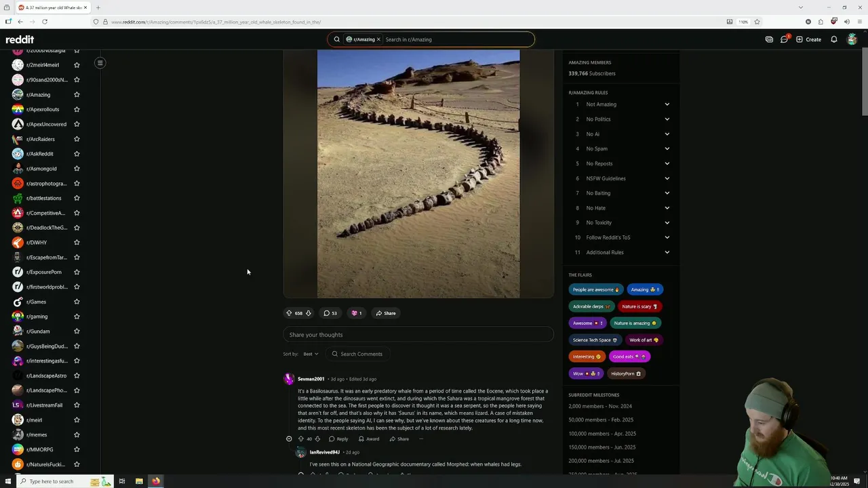
Task: Toggle favorite star for r/Games
Action: 77,302
